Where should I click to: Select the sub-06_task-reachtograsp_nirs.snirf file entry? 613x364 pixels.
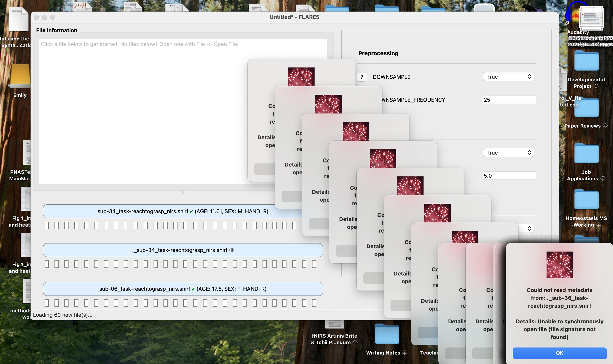183,289
